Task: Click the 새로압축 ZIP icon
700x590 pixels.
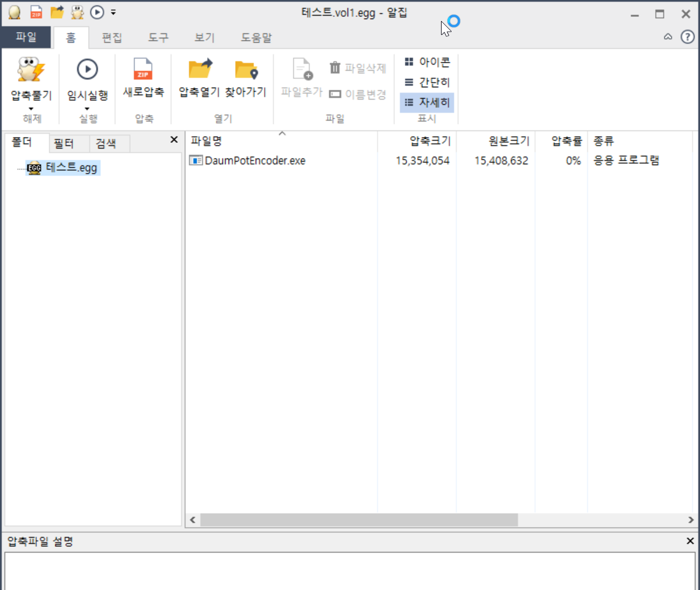Action: click(x=143, y=69)
